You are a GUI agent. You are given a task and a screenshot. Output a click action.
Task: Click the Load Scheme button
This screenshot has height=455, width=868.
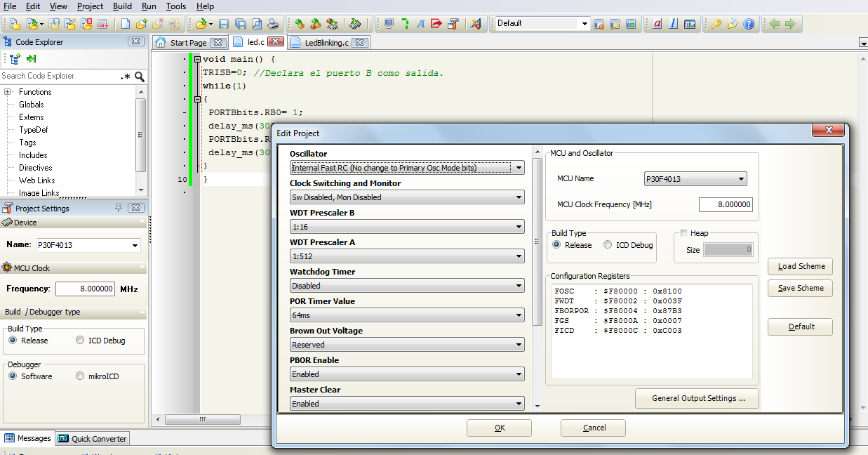[x=801, y=267]
